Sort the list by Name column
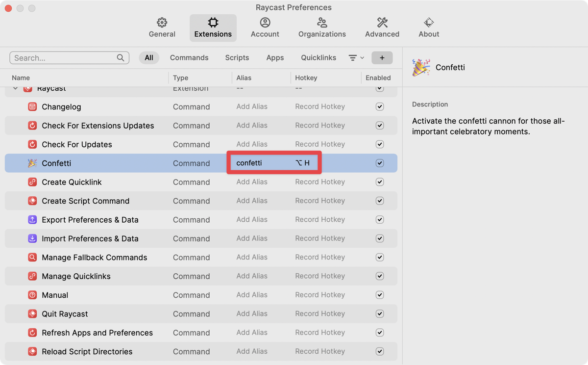 [x=21, y=78]
